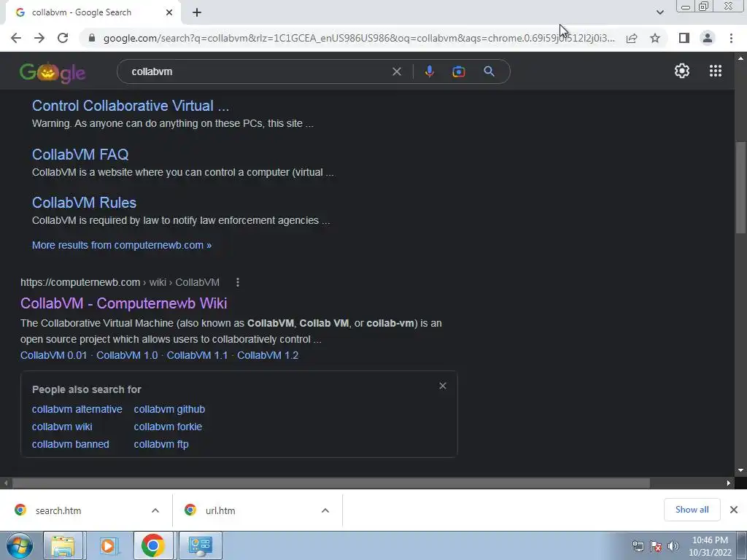The height and width of the screenshot is (560, 747).
Task: Click the vertical scrollbar up arrow
Action: (x=740, y=58)
